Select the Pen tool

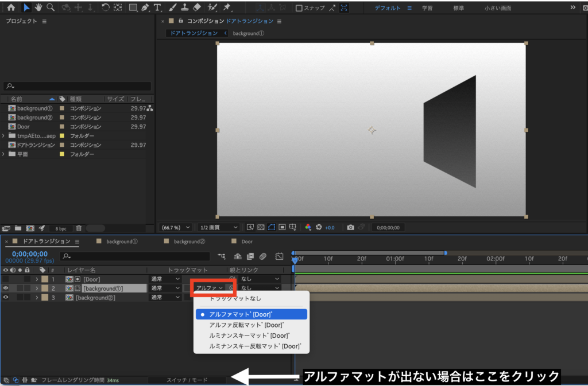point(145,8)
